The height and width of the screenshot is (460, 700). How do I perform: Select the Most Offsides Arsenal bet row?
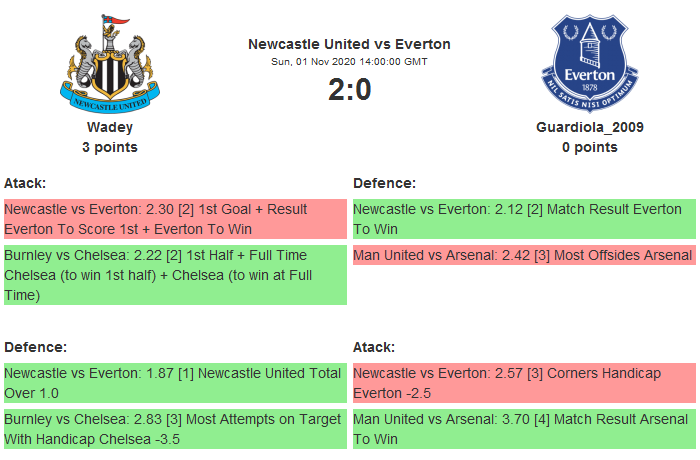[522, 255]
